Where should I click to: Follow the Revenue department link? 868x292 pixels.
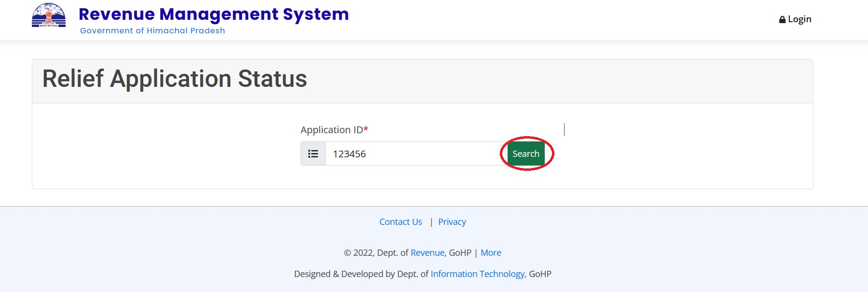427,253
